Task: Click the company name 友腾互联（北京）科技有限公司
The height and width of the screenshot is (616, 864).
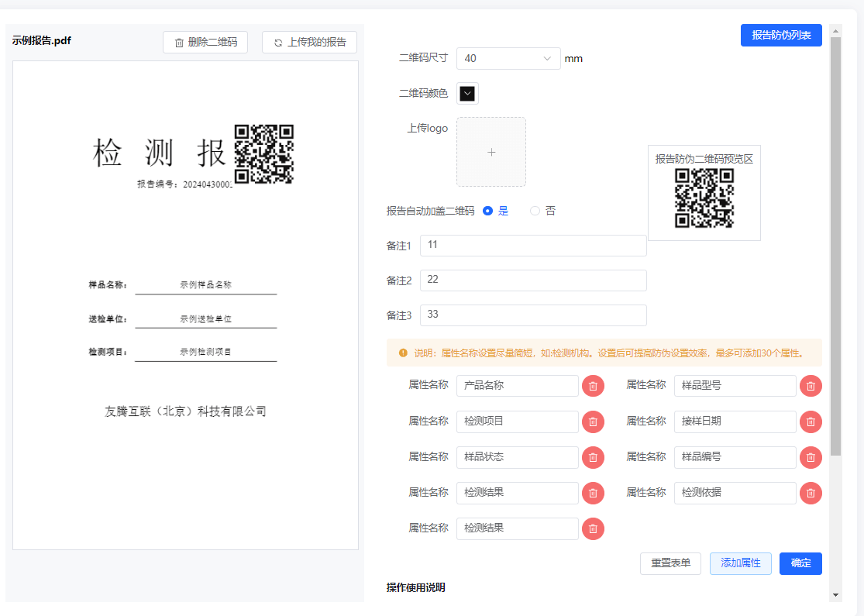Action: pos(186,411)
